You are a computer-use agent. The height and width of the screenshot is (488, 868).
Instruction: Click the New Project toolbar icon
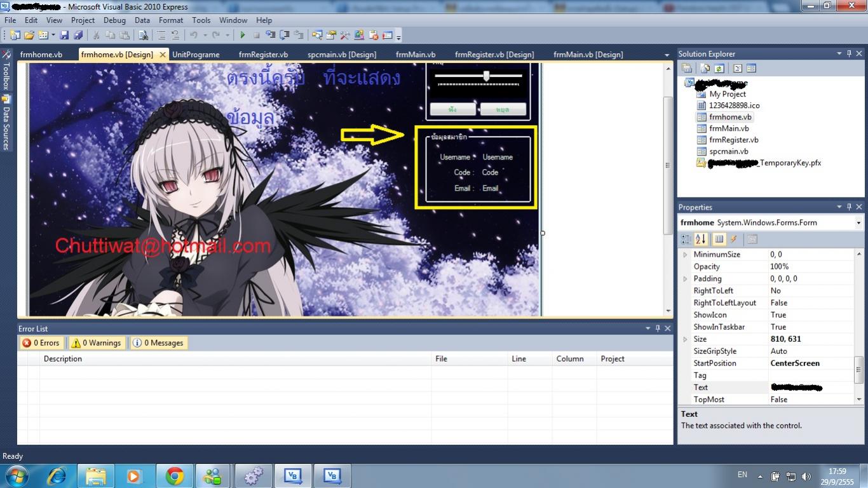point(14,35)
